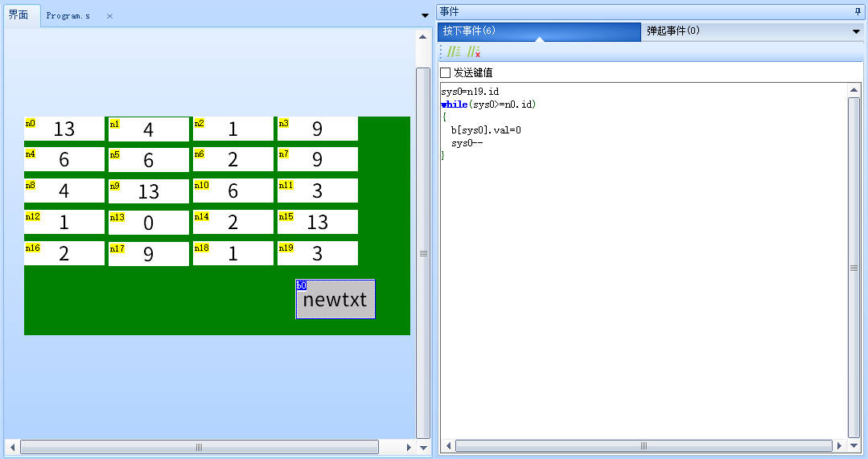This screenshot has height=459, width=868.
Task: Click the canvas scroll-down arrow
Action: tap(423, 448)
